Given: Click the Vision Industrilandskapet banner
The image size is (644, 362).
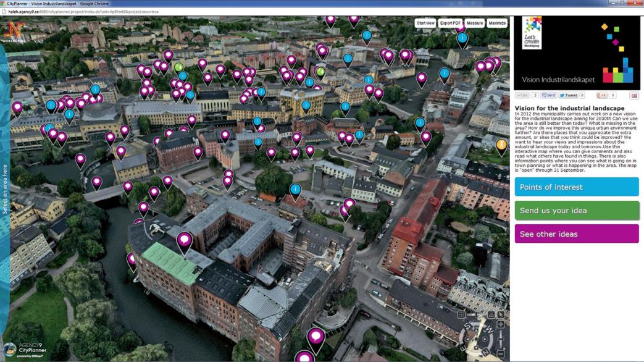Looking at the screenshot, I should (x=577, y=53).
